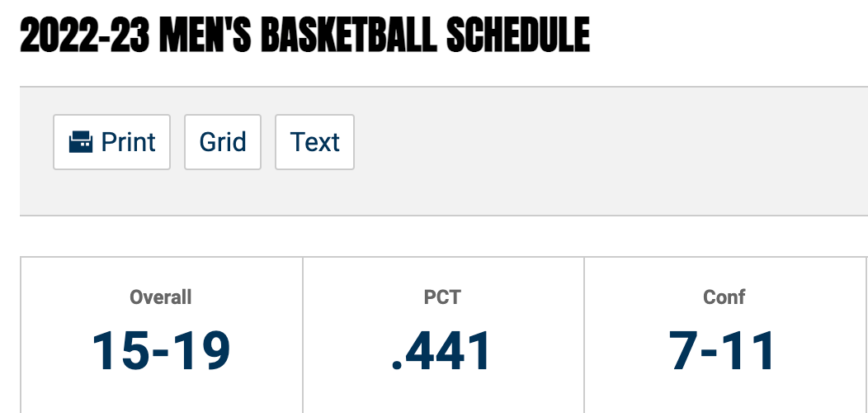Click the 2022-23 Men's Basketball Schedule heading
This screenshot has height=413, width=868.
tap(304, 36)
